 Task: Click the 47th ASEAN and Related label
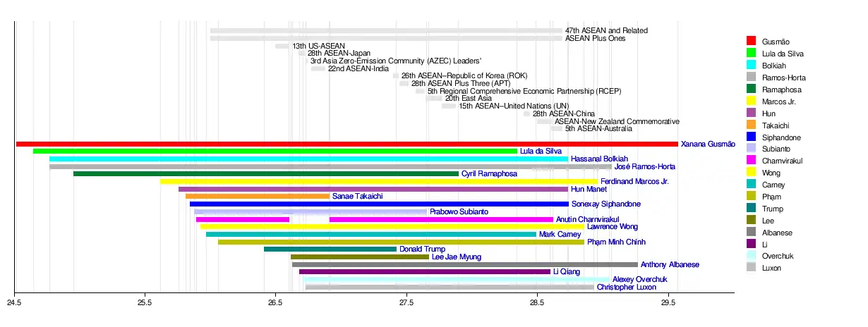pyautogui.click(x=606, y=31)
